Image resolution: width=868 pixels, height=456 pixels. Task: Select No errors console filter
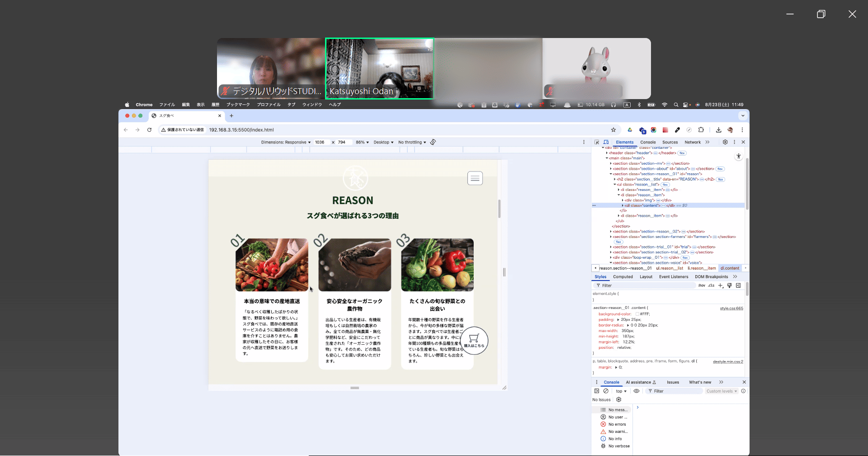click(613, 424)
